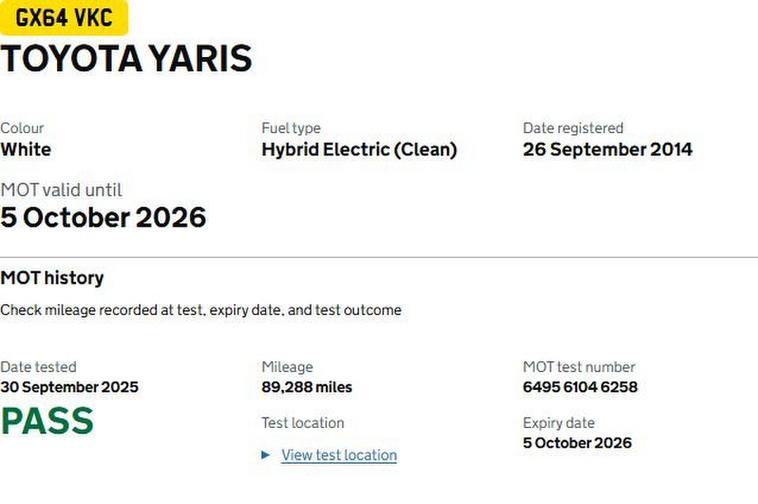
Task: Select the MOT history heading
Action: 52,278
